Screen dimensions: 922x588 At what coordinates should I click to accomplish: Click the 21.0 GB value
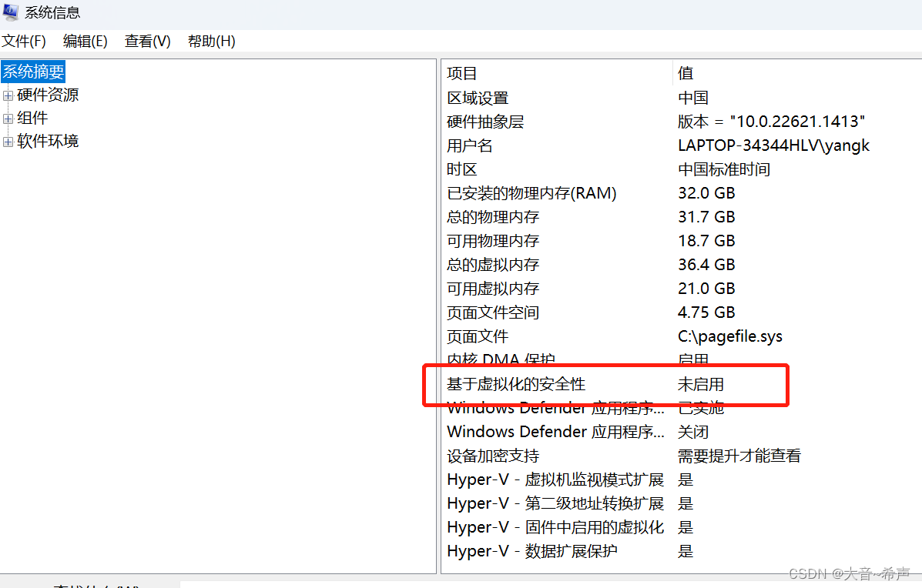pyautogui.click(x=706, y=289)
